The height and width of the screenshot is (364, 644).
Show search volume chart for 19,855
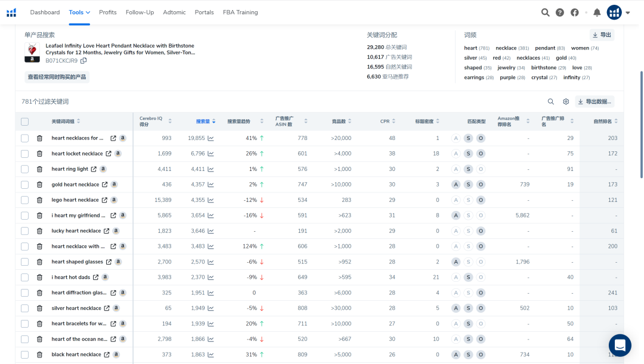210,138
